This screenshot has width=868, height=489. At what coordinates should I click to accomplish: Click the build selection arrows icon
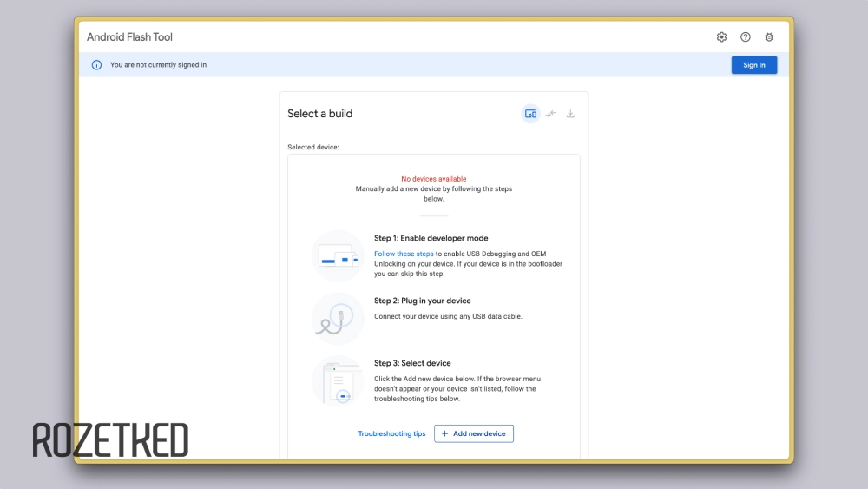[550, 114]
